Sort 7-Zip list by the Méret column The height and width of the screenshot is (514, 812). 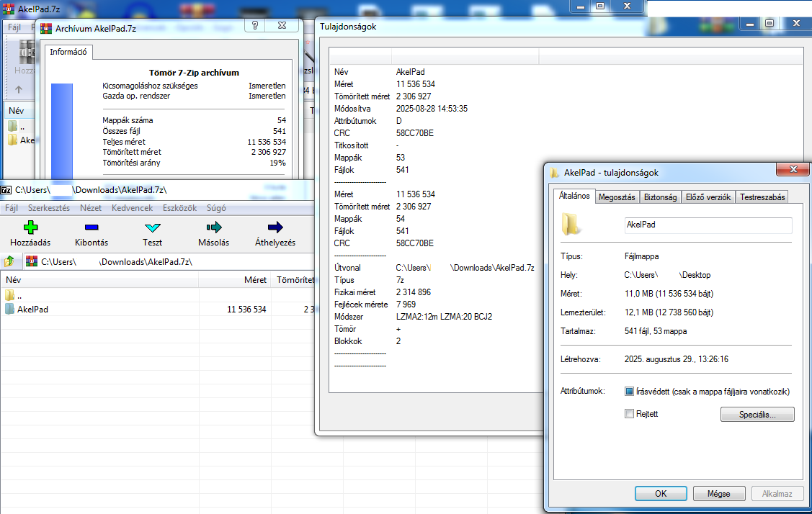pos(235,280)
